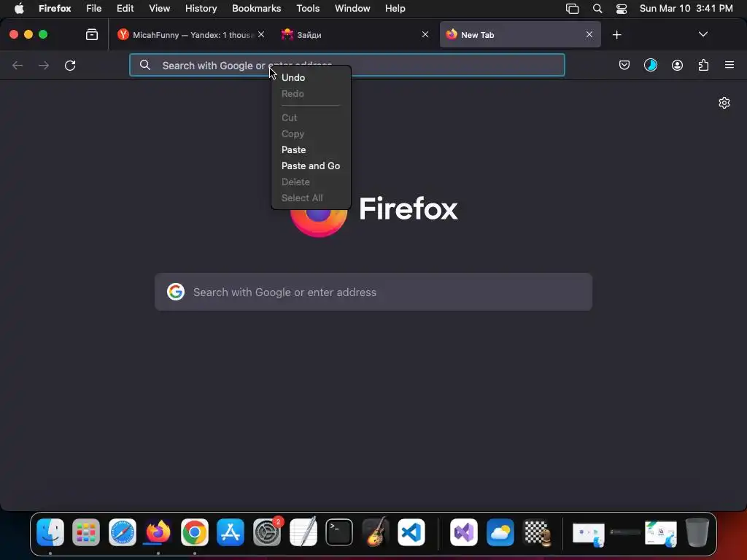
Task: Open the Pocket save icon
Action: 624,65
